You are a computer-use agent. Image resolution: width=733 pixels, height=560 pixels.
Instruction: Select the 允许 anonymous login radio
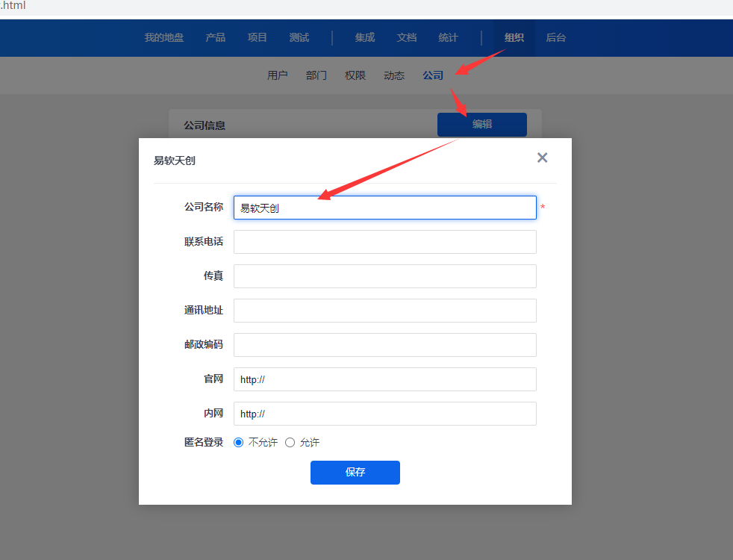pyautogui.click(x=290, y=443)
